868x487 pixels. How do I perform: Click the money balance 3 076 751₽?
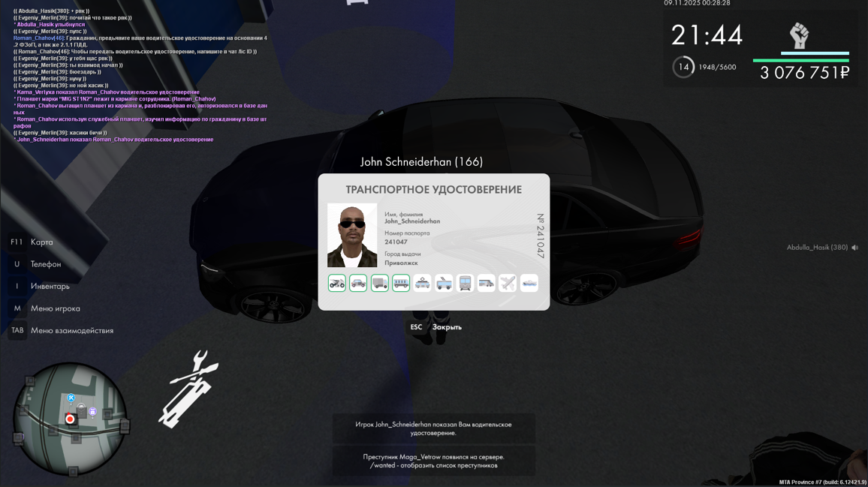coord(804,73)
